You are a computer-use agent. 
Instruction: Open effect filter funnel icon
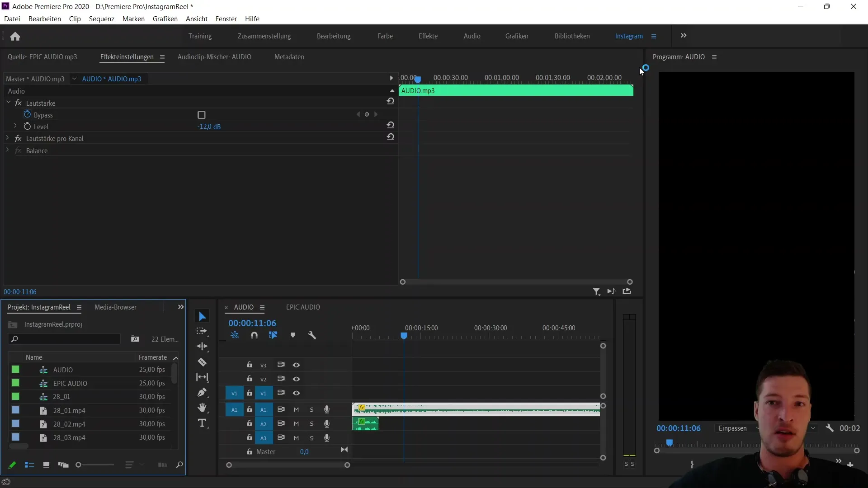597,292
